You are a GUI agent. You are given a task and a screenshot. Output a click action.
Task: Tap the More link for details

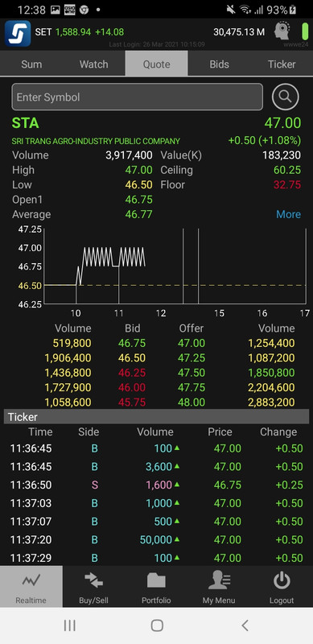pyautogui.click(x=288, y=214)
